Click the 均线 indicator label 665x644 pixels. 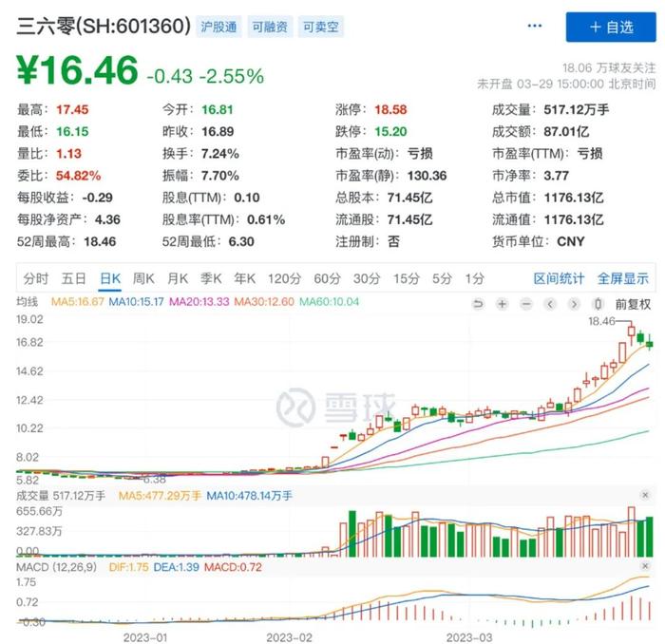tap(27, 302)
